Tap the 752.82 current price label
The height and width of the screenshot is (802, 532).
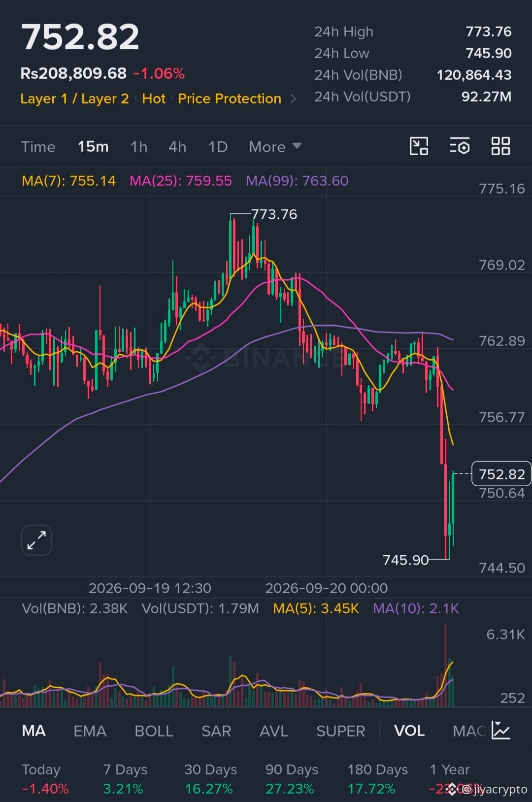[x=501, y=474]
